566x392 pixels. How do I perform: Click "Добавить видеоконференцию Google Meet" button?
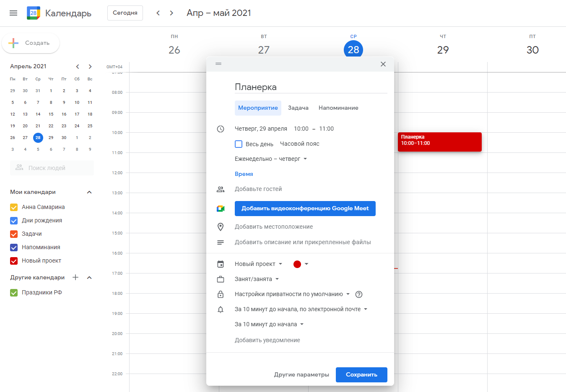[305, 209]
